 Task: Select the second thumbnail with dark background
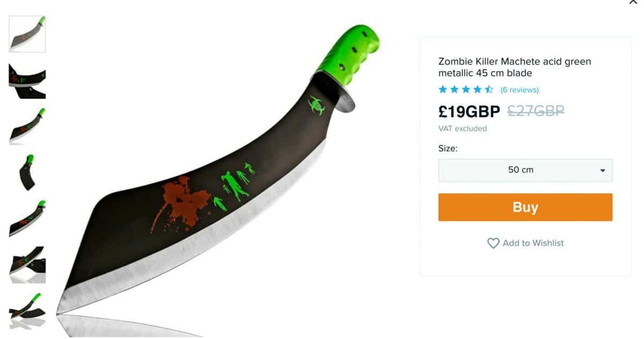coord(27,81)
